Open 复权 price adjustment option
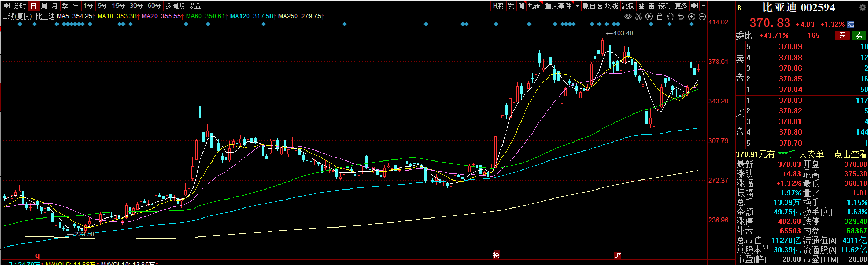This screenshot has width=868, height=265. coord(628,6)
